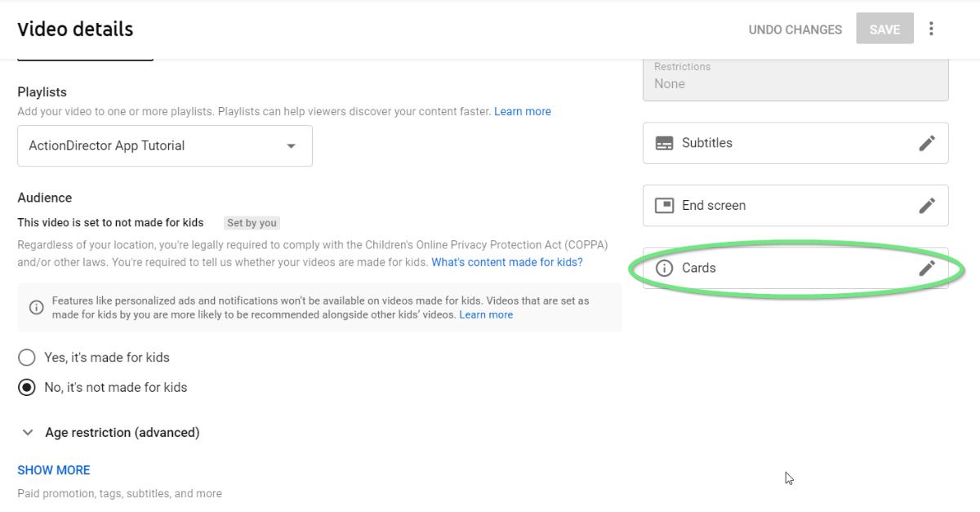This screenshot has height=512, width=980.
Task: Click UNDO CHANGES
Action: coord(794,29)
